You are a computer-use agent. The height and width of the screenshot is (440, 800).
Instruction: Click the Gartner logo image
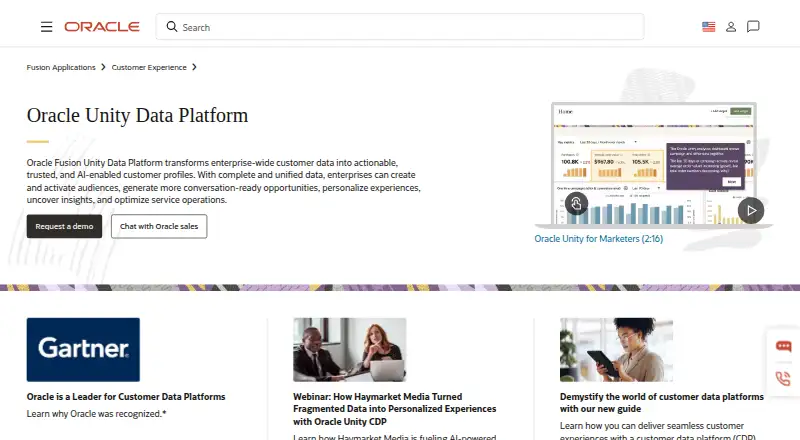[x=83, y=350]
